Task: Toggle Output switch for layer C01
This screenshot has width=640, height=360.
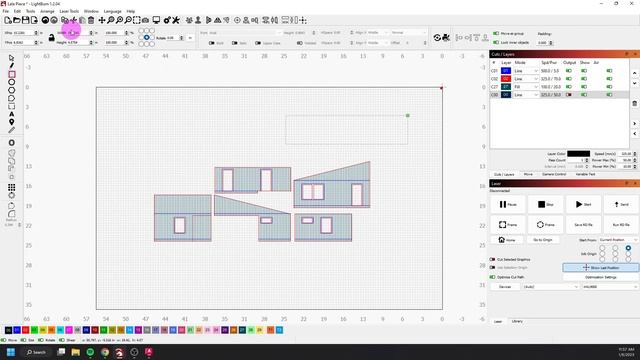Action: (x=569, y=71)
